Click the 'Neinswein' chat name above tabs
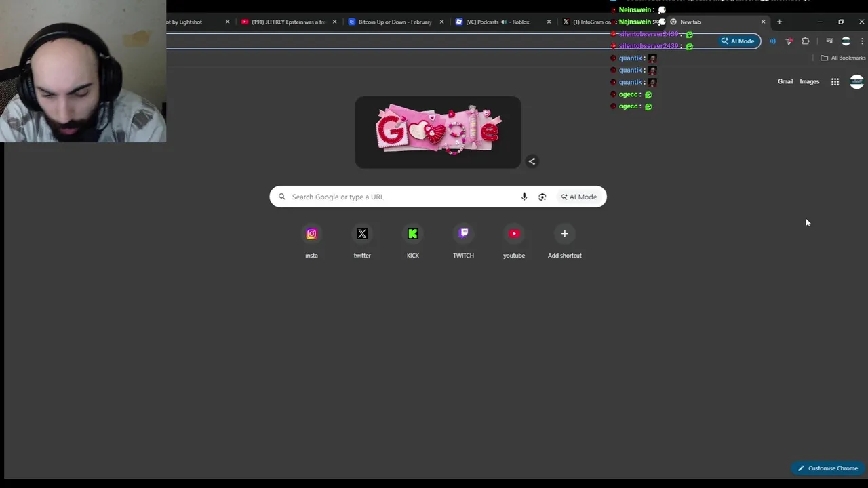 point(635,10)
